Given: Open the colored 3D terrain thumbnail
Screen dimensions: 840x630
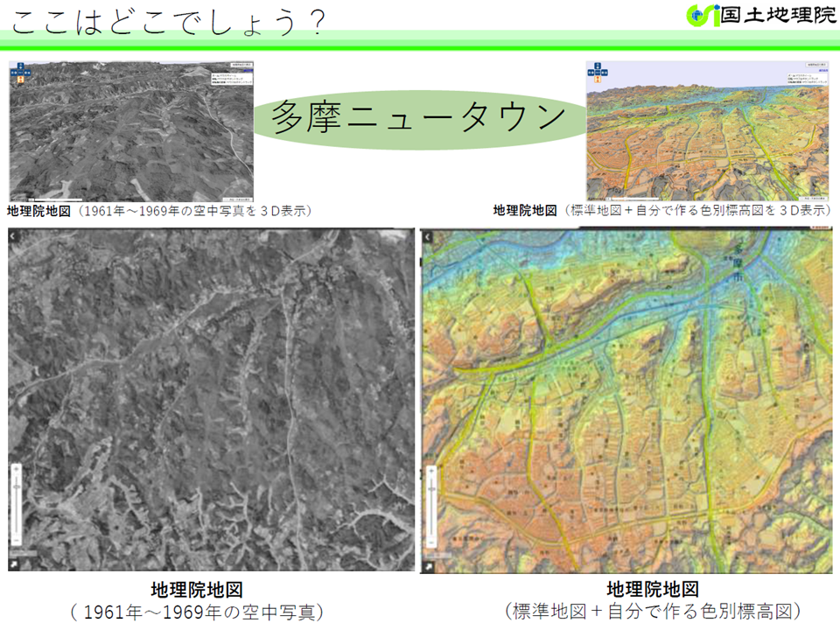Looking at the screenshot, I should (x=708, y=131).
